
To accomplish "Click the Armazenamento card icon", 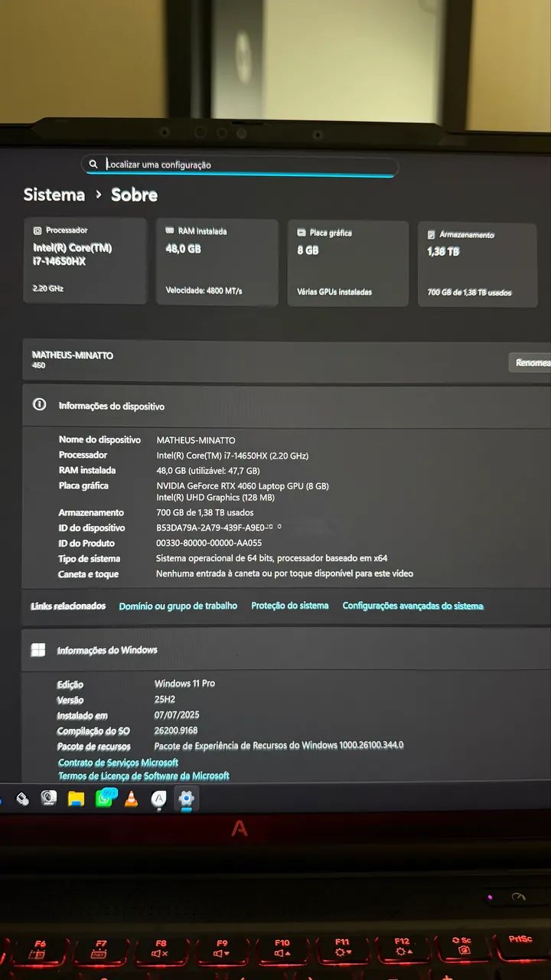I will coord(432,234).
